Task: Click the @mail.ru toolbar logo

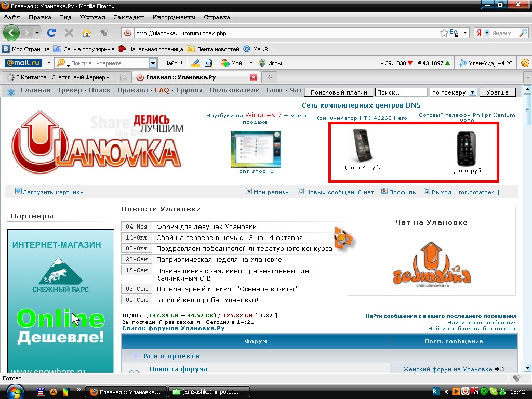Action: [x=23, y=63]
